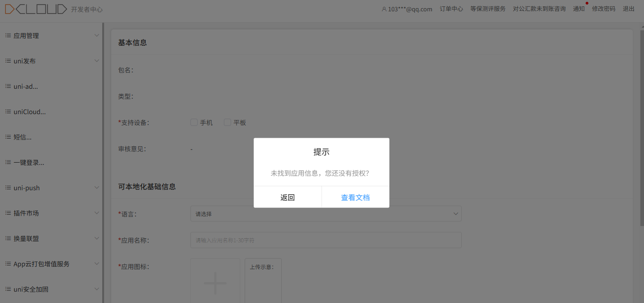Open 订单中心 in top navigation

(451, 9)
